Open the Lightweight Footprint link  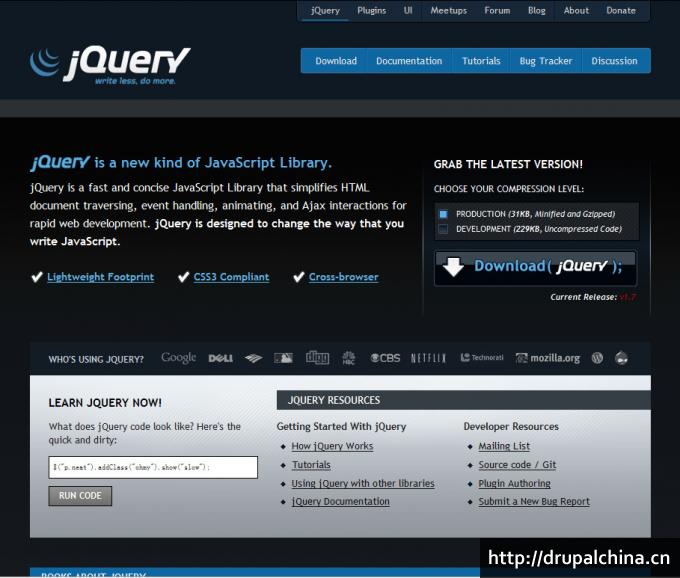(101, 277)
